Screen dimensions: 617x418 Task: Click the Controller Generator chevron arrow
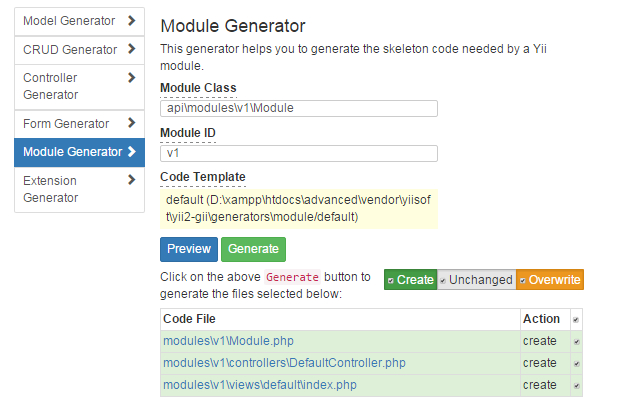[133, 77]
